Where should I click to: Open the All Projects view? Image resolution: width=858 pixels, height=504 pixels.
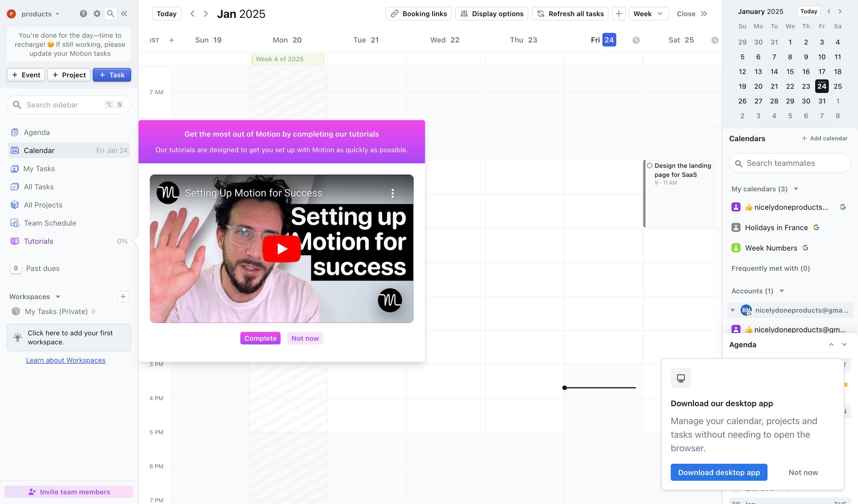42,205
